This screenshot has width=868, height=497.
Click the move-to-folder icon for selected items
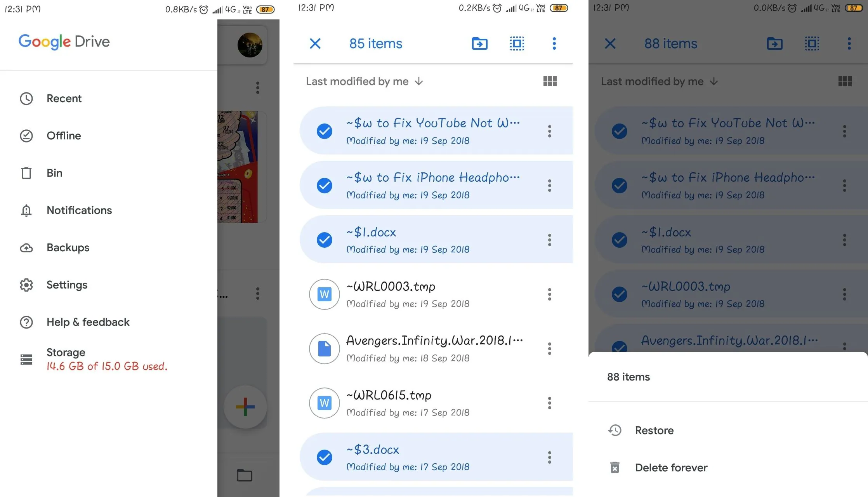479,43
